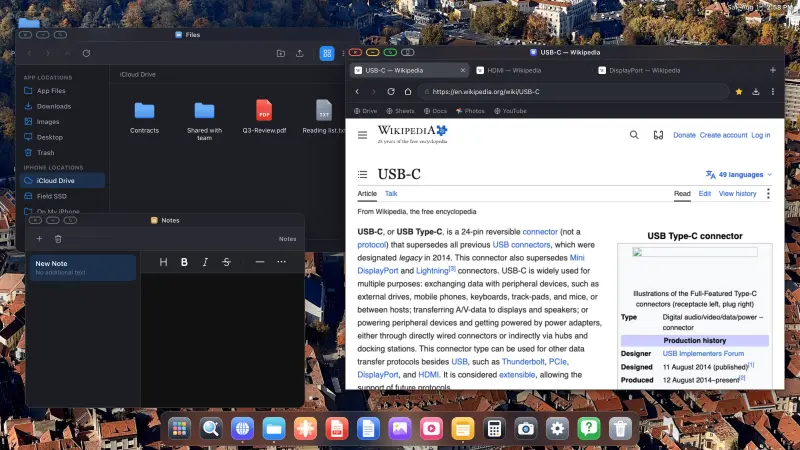800x450 pixels.
Task: Select the Article tab
Action: point(367,193)
